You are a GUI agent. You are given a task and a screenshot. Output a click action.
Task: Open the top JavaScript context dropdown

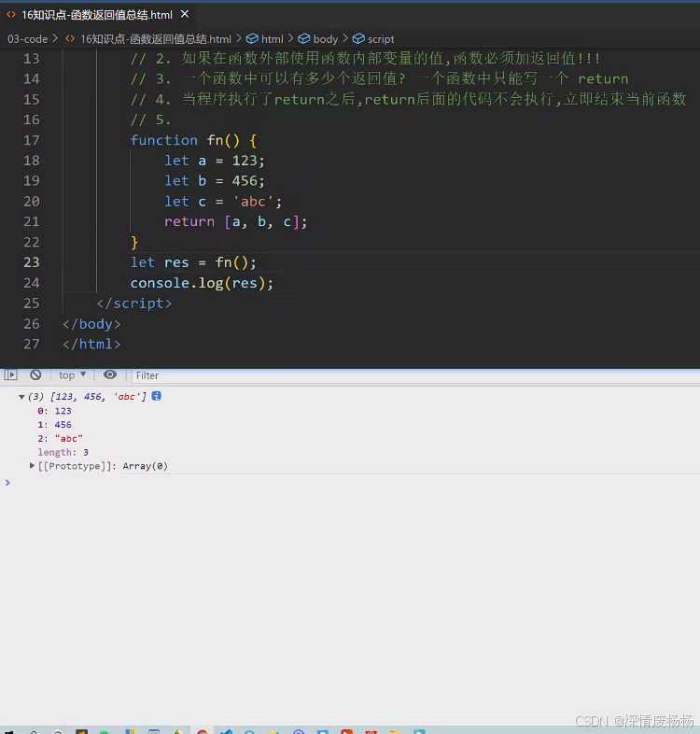point(72,375)
